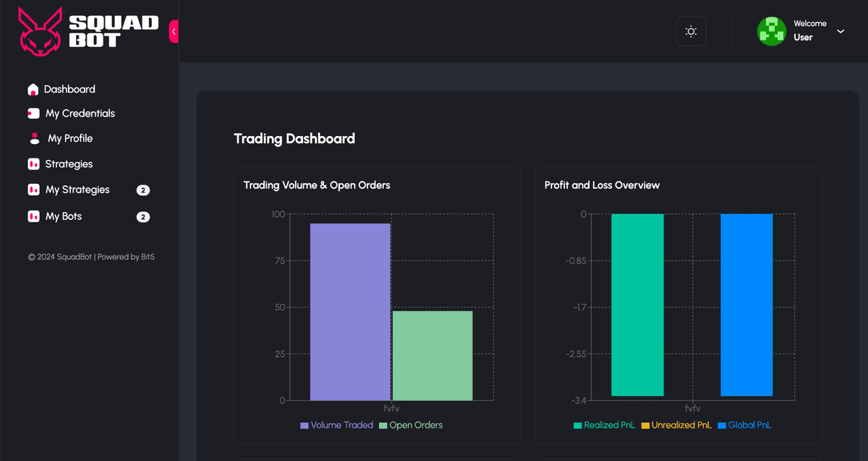The height and width of the screenshot is (461, 868).
Task: Collapse the sidebar with the arrow tab
Action: [174, 31]
